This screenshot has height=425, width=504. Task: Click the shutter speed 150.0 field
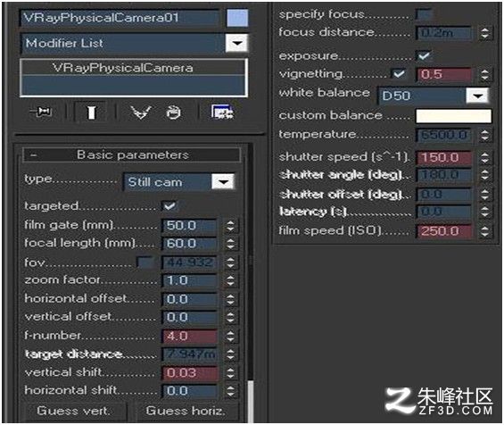pyautogui.click(x=444, y=158)
